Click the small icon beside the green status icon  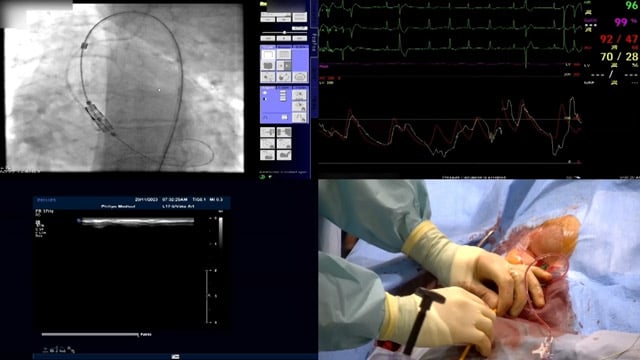coord(270,177)
